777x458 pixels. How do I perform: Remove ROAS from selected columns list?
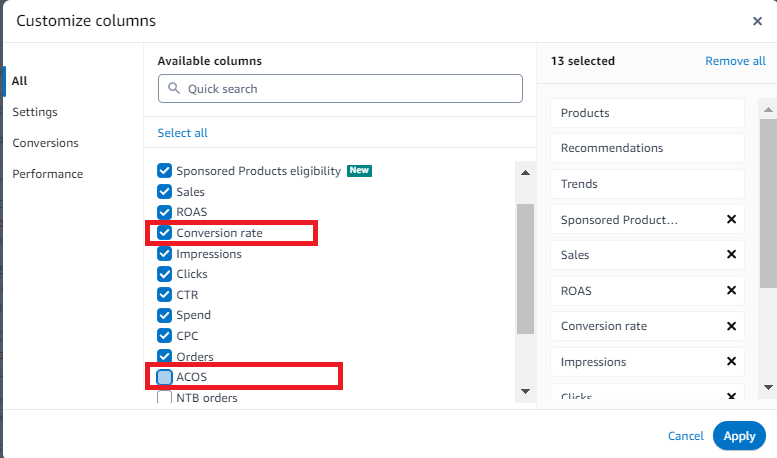tap(731, 291)
